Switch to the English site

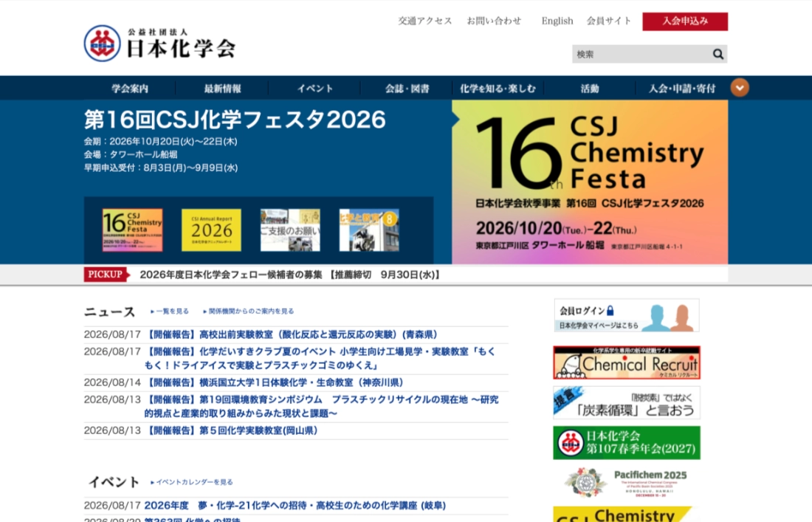[557, 21]
